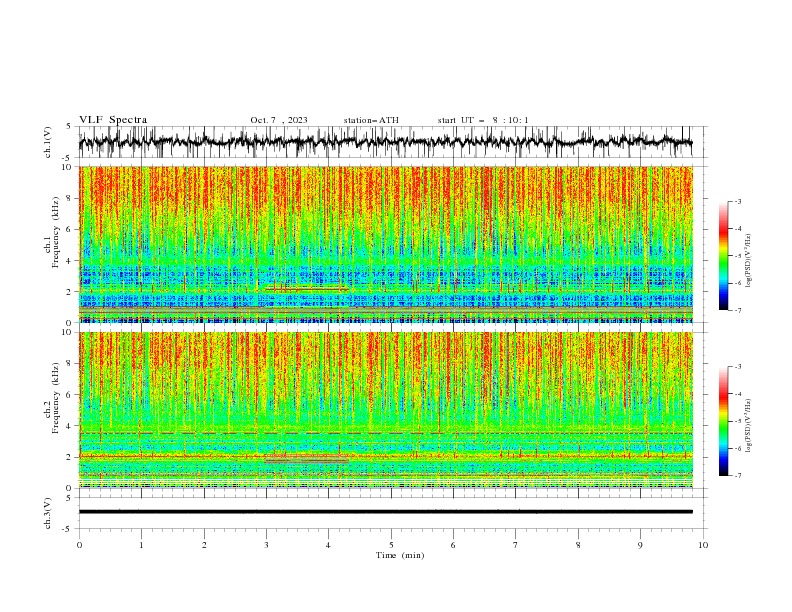
Task: Click the "6" kHz tick of ch.2 spectrogram
Action: coord(70,395)
